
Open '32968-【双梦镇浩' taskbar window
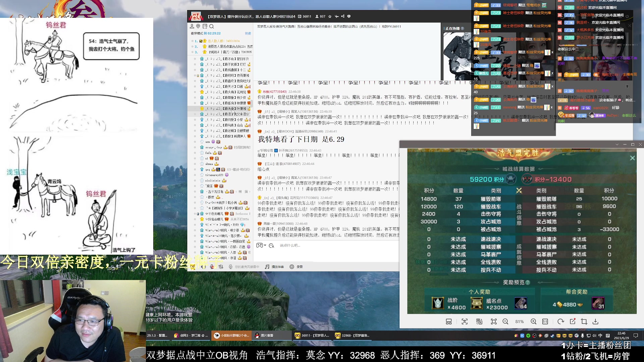click(353, 336)
